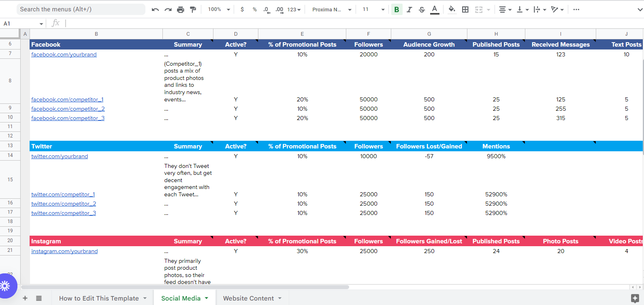
Task: Click the Undo icon
Action: coord(155,9)
